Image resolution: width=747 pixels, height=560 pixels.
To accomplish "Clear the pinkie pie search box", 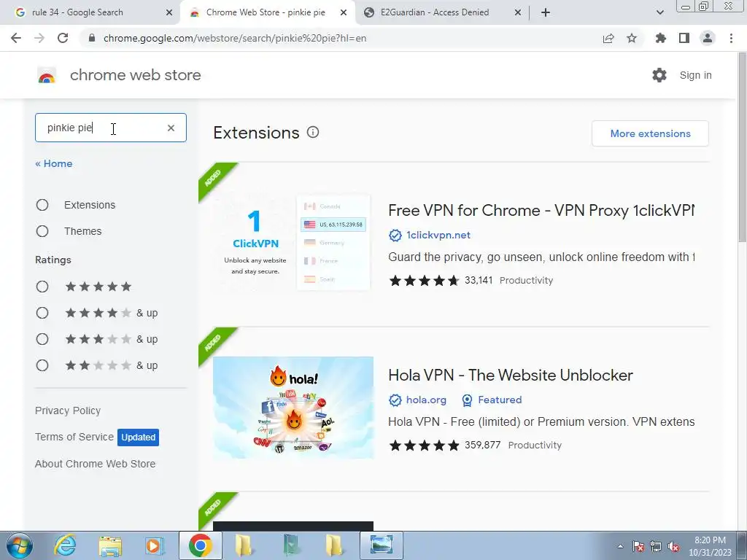I will (171, 128).
